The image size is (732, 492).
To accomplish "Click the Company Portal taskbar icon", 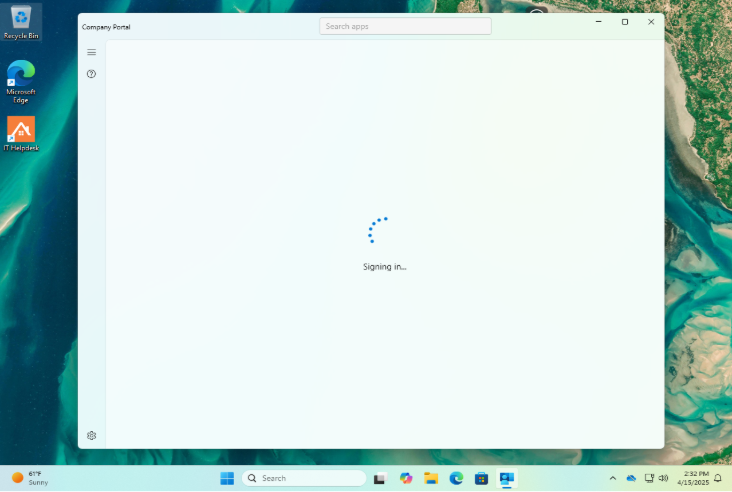I will click(x=507, y=478).
